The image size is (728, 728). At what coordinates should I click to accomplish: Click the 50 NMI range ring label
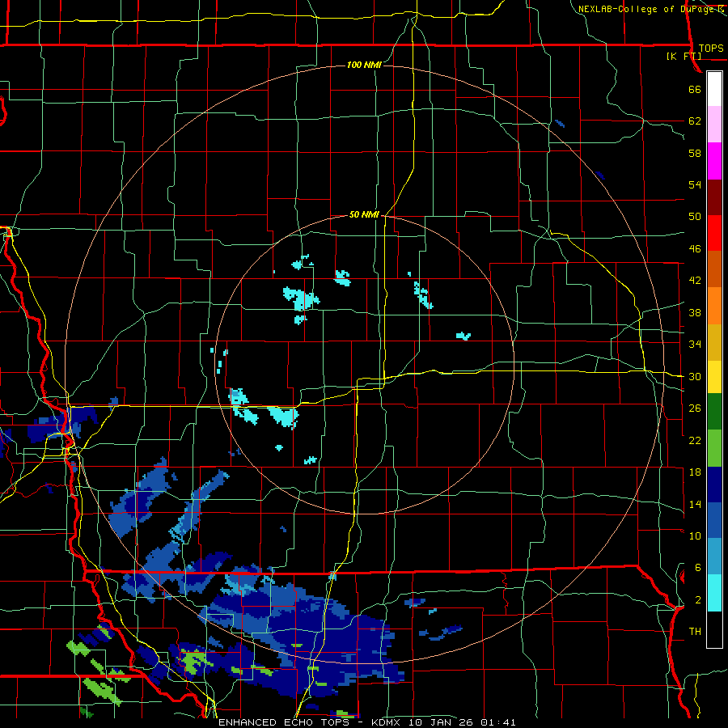pos(364,214)
